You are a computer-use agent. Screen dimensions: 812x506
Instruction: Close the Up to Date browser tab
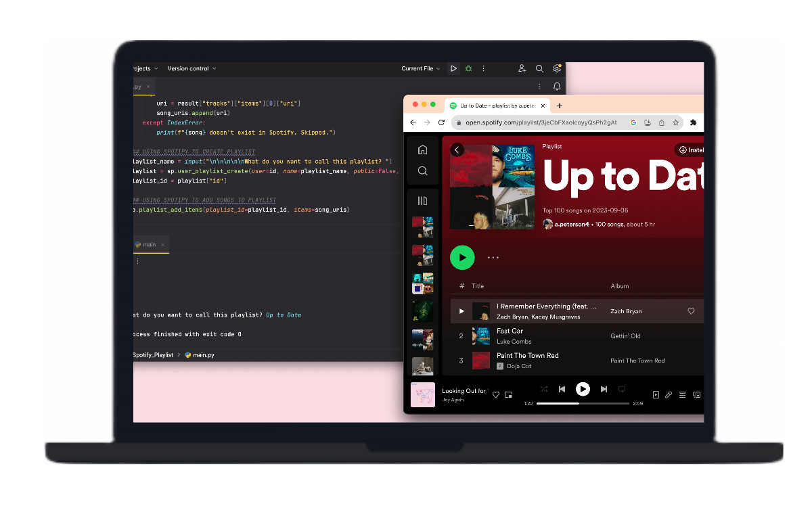point(544,106)
